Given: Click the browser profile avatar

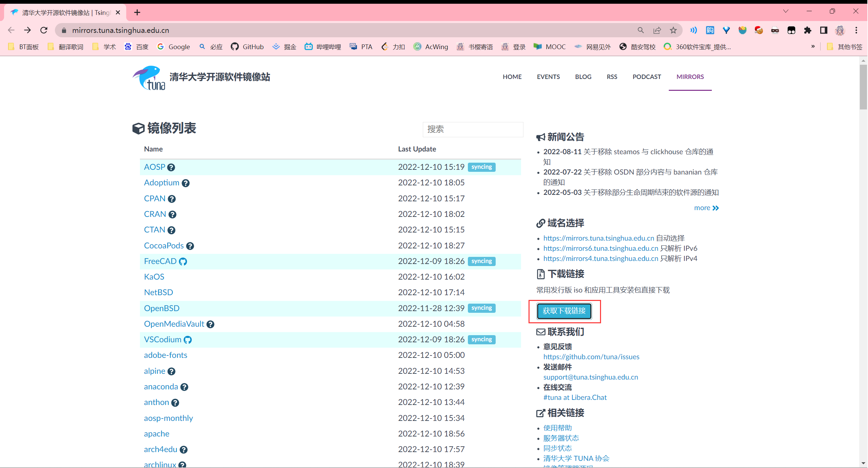Looking at the screenshot, I should [840, 30].
